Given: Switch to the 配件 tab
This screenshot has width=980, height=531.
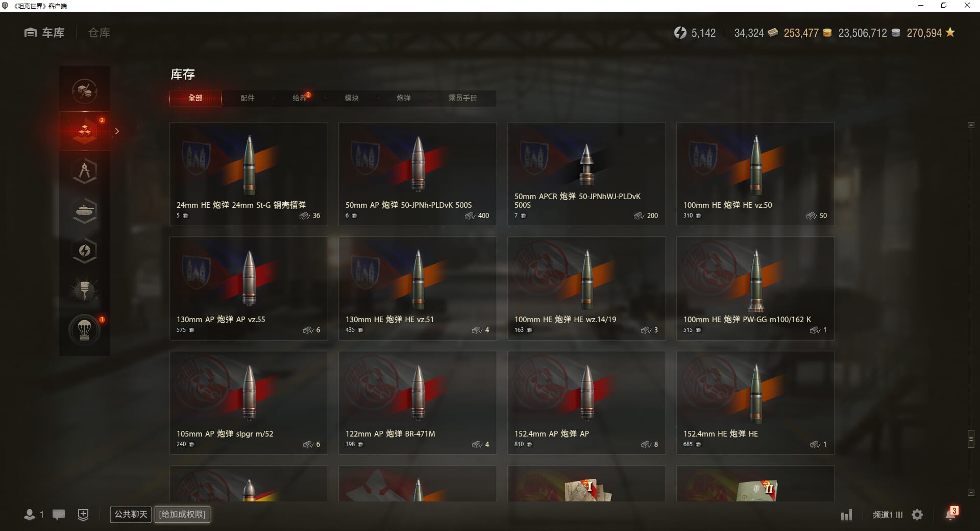Looking at the screenshot, I should point(247,98).
